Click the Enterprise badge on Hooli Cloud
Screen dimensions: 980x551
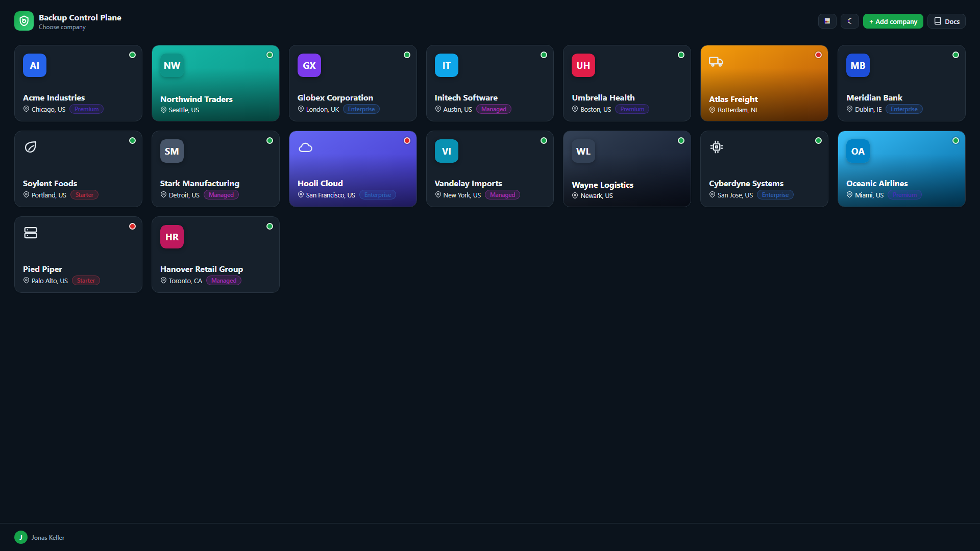pyautogui.click(x=378, y=195)
